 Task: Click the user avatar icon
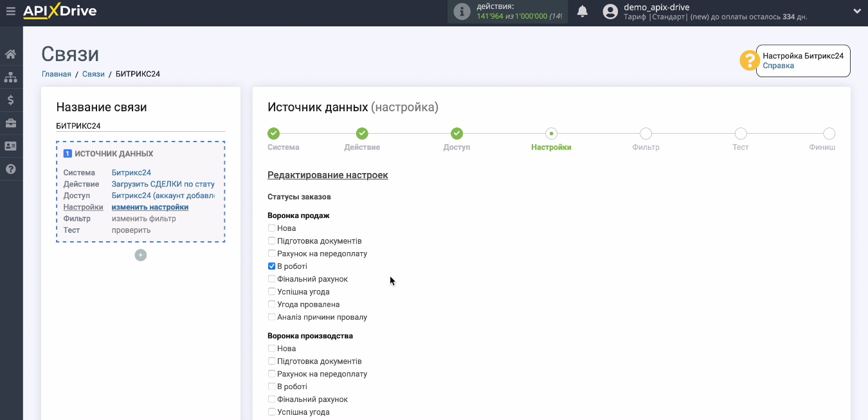tap(611, 12)
